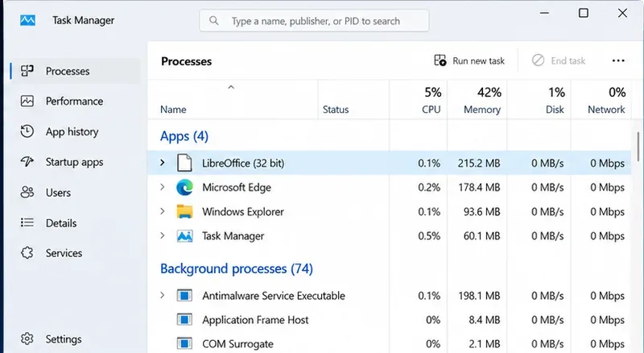Click the 60.1 MB memory value

(x=481, y=236)
